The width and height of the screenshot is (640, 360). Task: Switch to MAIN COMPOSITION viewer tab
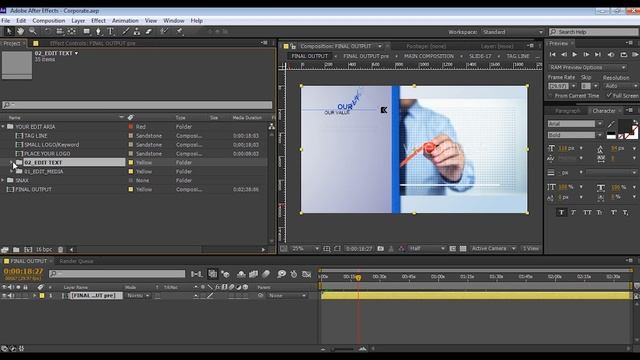click(x=429, y=56)
